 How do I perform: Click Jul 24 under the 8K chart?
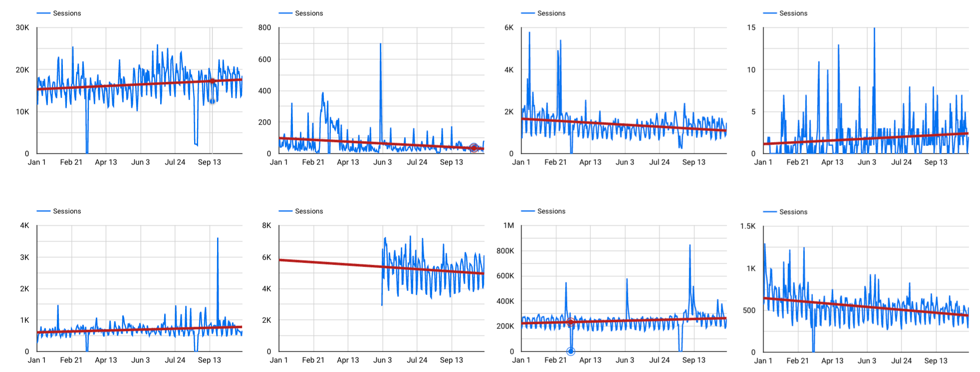click(417, 360)
